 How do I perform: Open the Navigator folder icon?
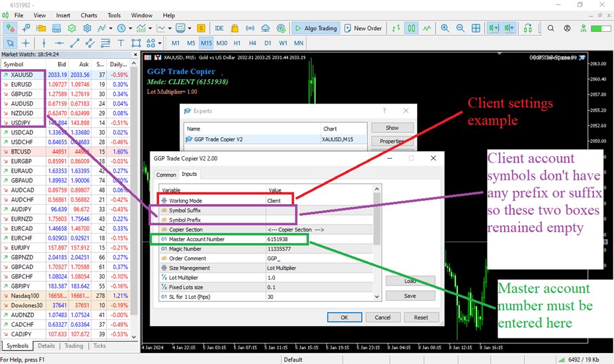(x=41, y=28)
